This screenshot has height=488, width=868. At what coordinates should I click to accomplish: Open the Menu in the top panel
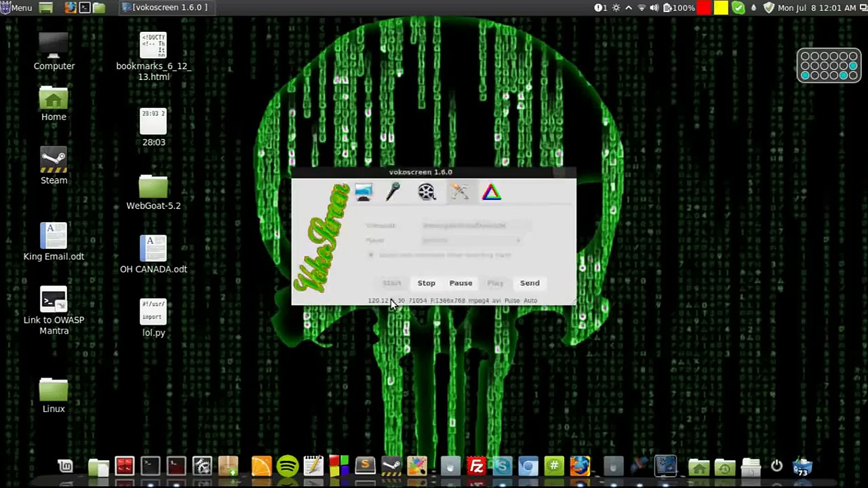17,7
